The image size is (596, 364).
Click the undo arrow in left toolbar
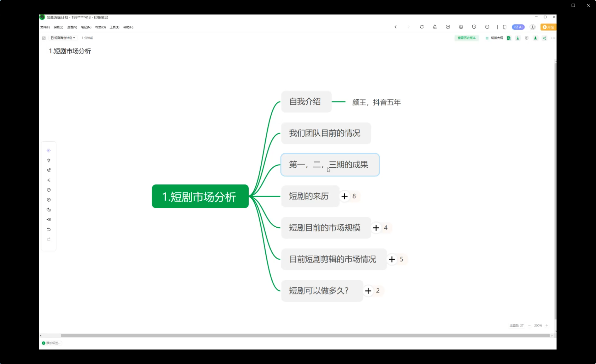tap(49, 229)
